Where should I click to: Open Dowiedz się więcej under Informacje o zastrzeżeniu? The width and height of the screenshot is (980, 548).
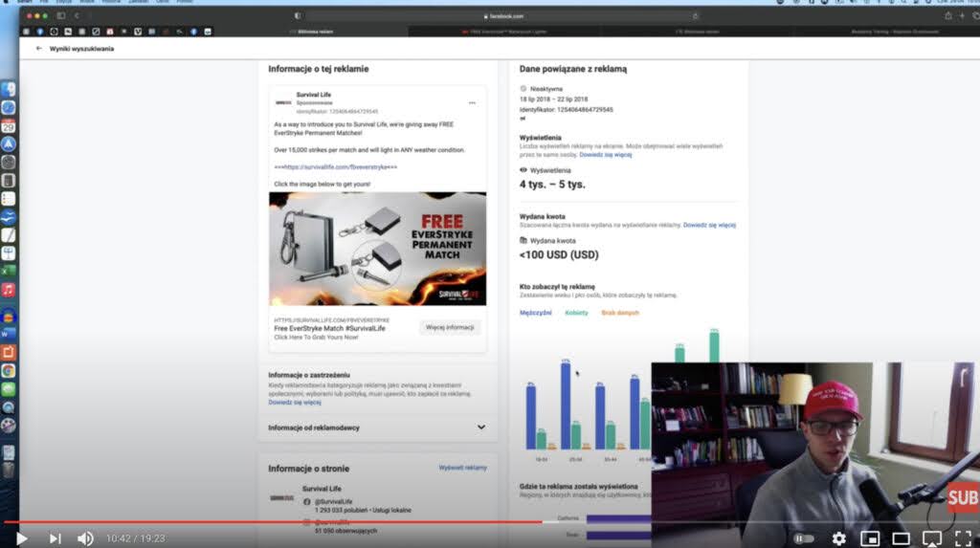coord(295,403)
